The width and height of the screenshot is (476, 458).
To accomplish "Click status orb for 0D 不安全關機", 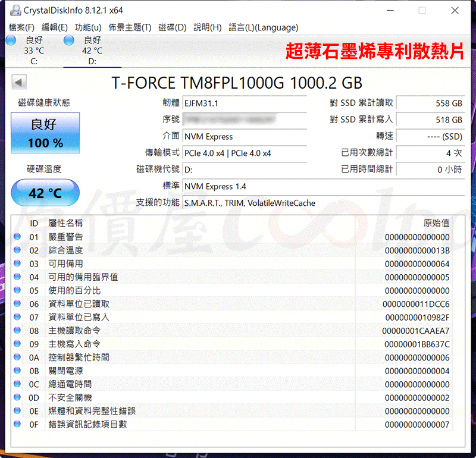I will tap(17, 397).
